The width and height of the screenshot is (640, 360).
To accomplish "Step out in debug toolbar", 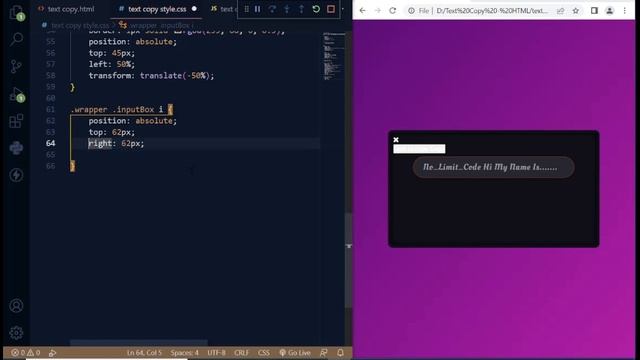I will 301,9.
